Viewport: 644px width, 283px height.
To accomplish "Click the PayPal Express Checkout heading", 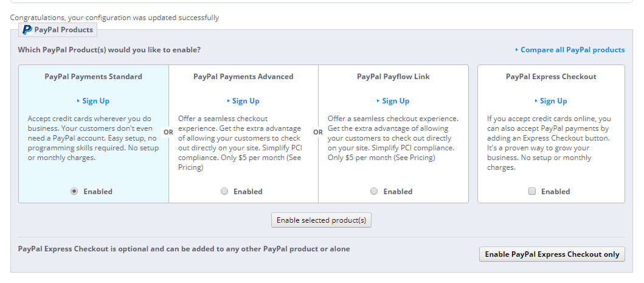I will pos(551,77).
